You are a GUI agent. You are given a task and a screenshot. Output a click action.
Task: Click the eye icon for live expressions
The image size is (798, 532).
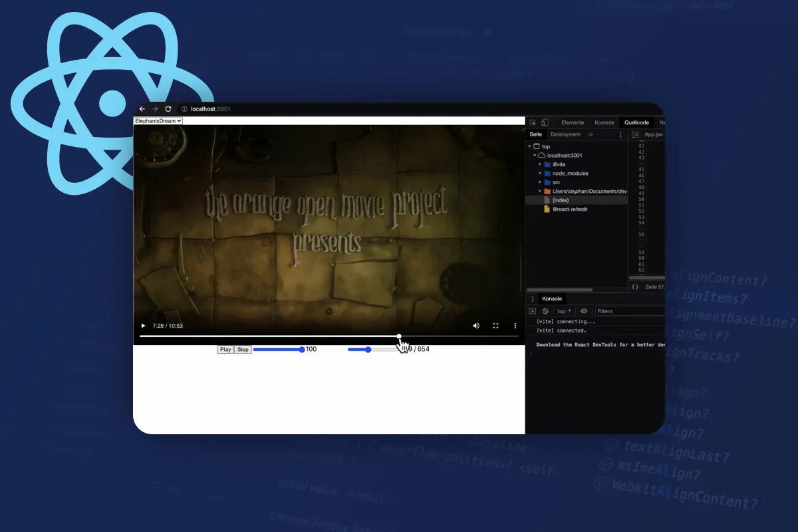coord(584,311)
